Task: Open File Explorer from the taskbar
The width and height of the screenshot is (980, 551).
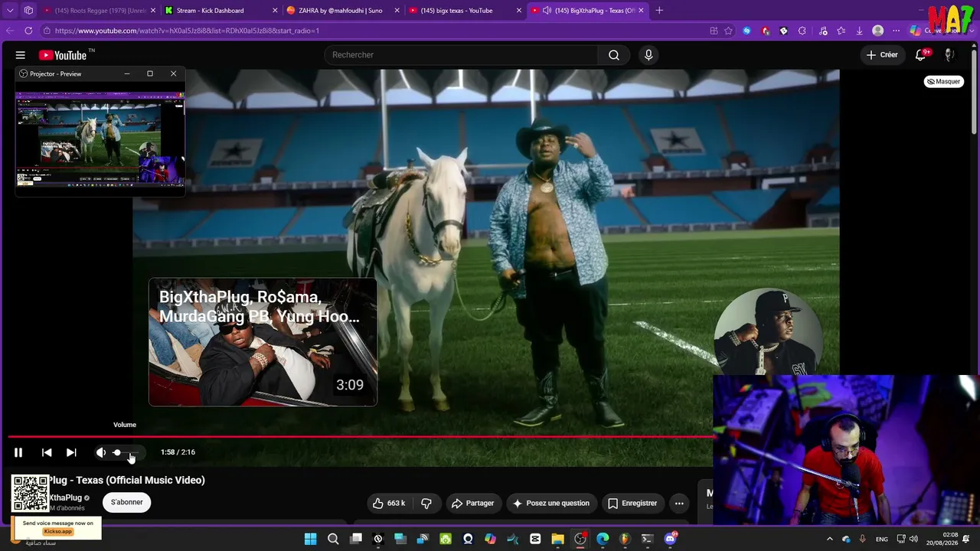Action: (557, 539)
